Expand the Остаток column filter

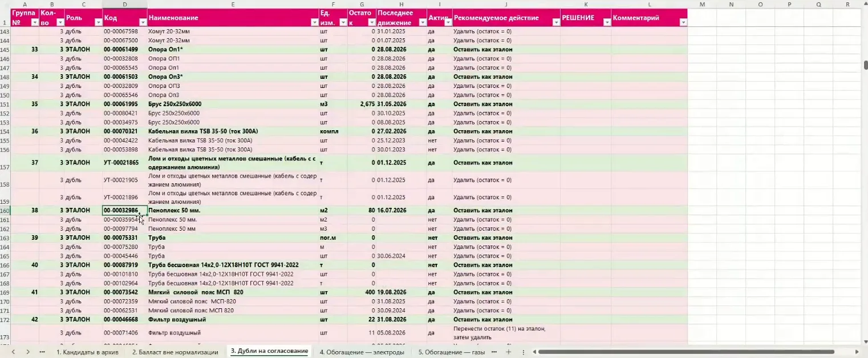(x=372, y=22)
